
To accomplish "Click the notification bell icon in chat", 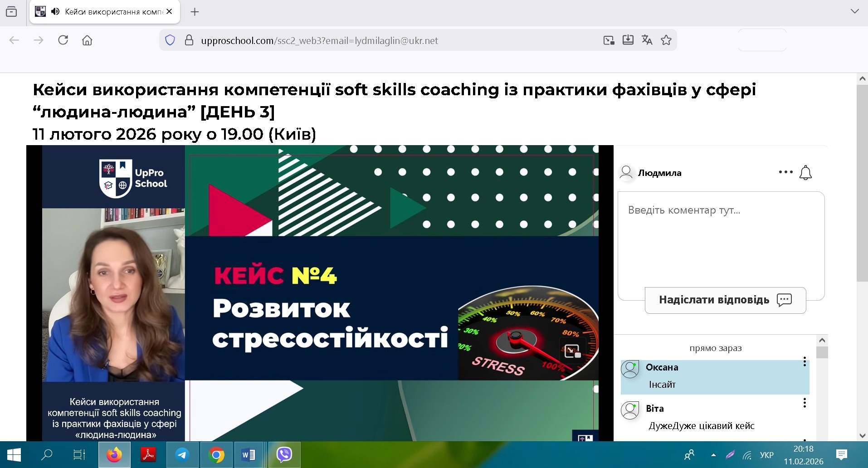I will point(805,173).
